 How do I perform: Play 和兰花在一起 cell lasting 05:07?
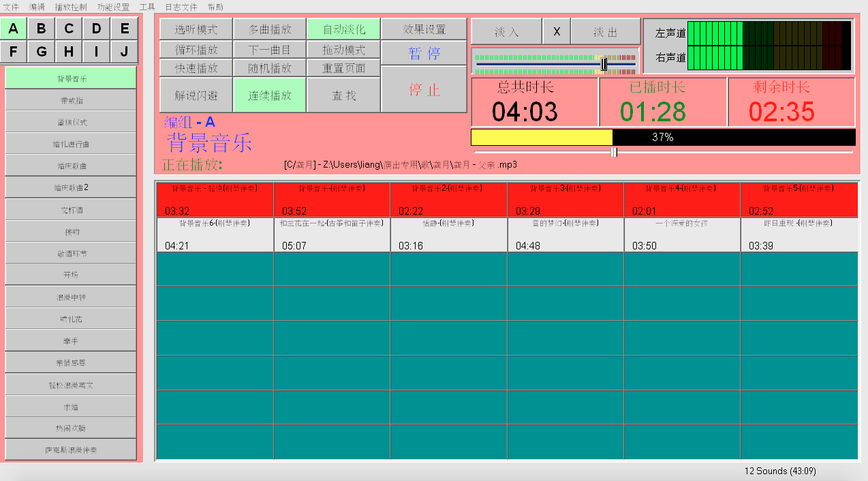coord(332,234)
